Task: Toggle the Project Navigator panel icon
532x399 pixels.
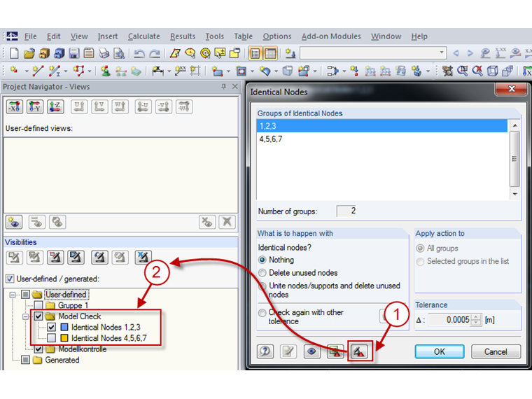Action: click(x=255, y=53)
